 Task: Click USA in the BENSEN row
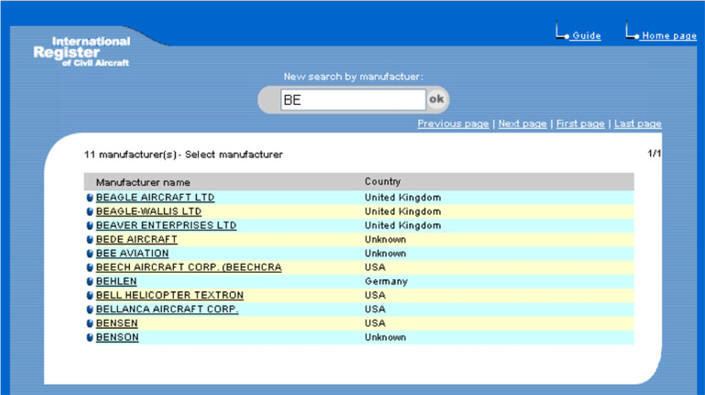[375, 323]
